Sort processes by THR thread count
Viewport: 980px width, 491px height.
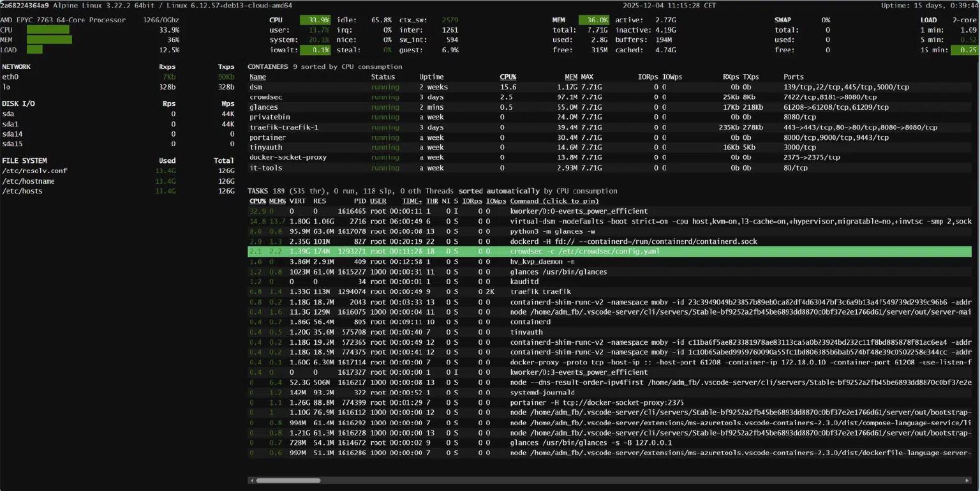pos(432,201)
